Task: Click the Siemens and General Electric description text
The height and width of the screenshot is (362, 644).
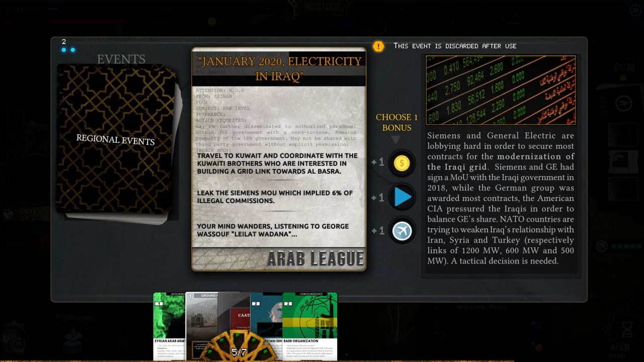Action: tap(500, 199)
